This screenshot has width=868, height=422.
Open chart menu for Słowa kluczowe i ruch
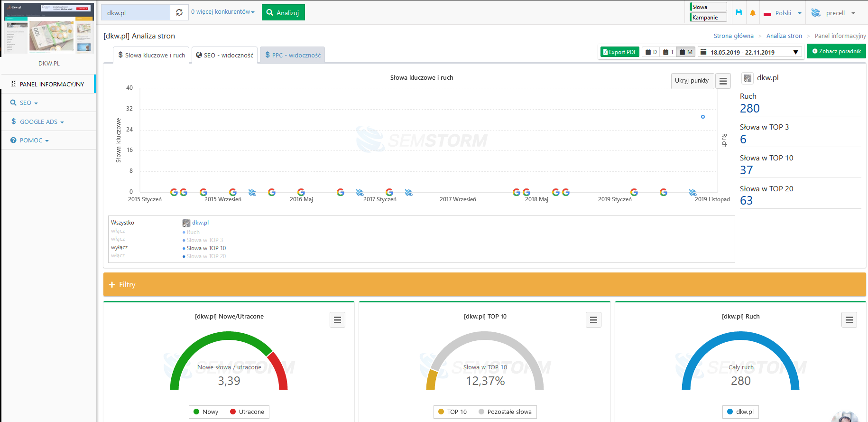coord(723,81)
